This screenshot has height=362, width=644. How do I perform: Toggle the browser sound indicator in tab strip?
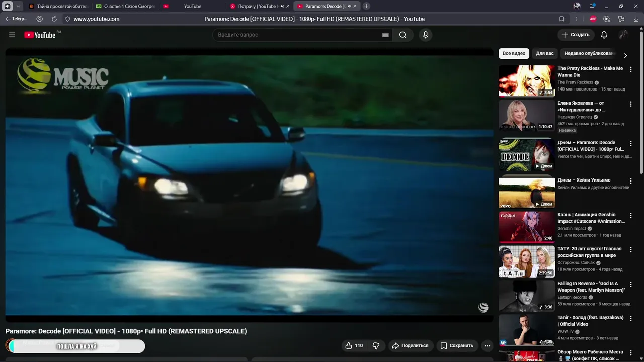click(7, 6)
